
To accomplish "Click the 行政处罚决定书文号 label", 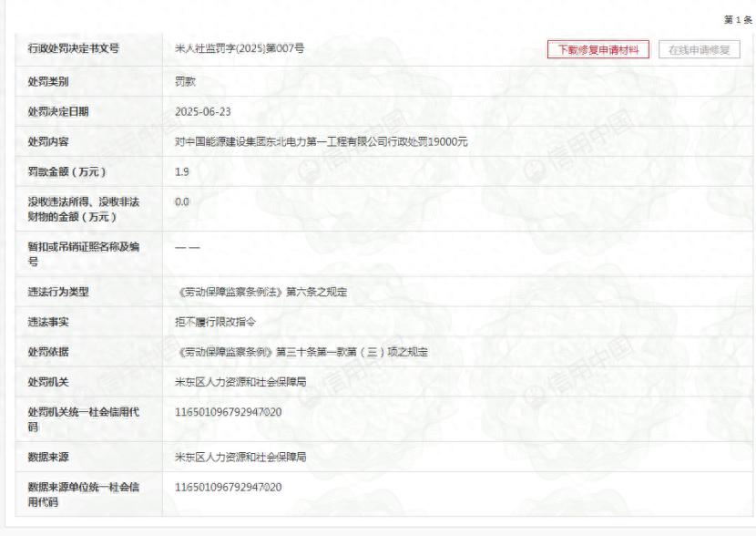I will (x=73, y=48).
